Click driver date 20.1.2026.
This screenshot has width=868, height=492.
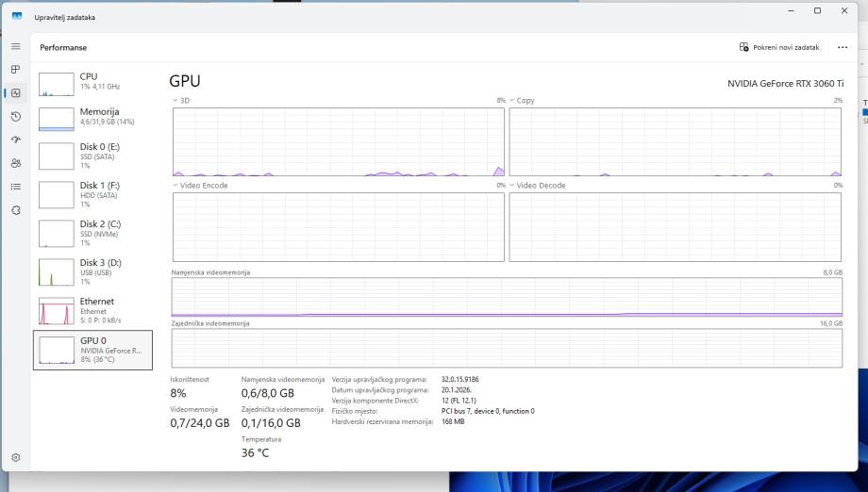tap(457, 389)
